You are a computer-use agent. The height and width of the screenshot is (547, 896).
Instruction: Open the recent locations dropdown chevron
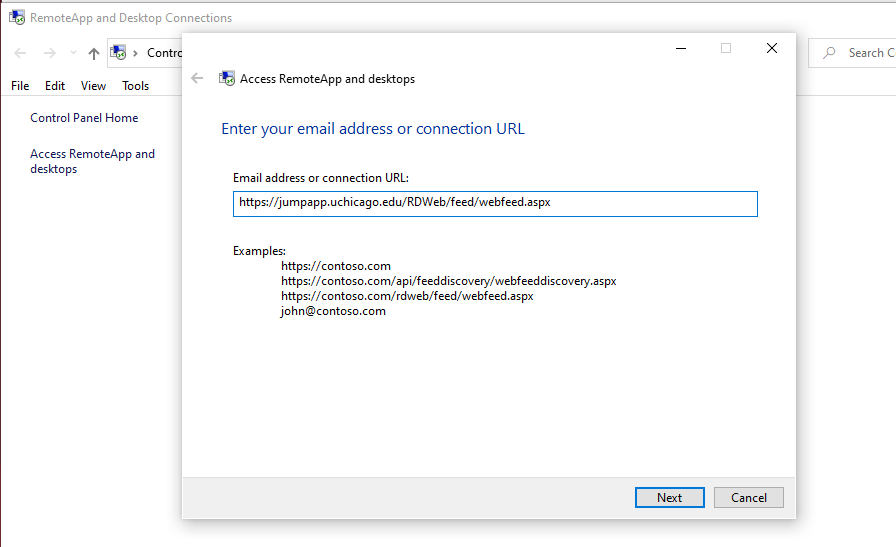pos(73,53)
